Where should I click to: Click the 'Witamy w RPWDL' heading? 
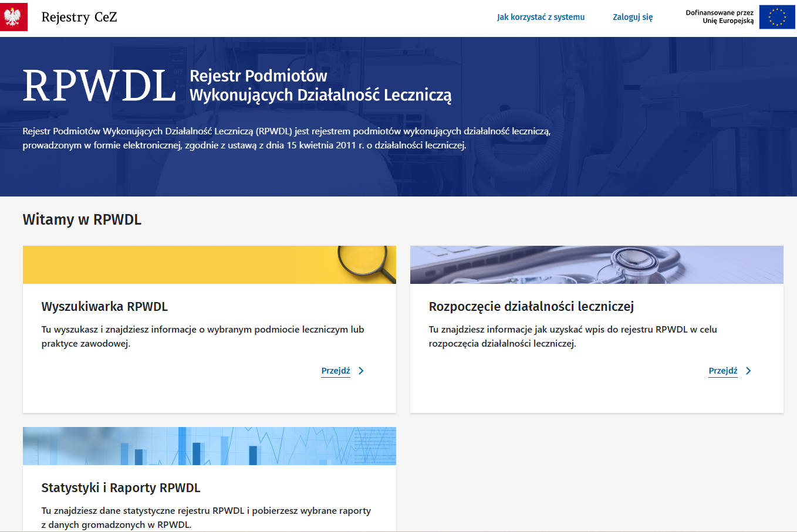coord(82,219)
